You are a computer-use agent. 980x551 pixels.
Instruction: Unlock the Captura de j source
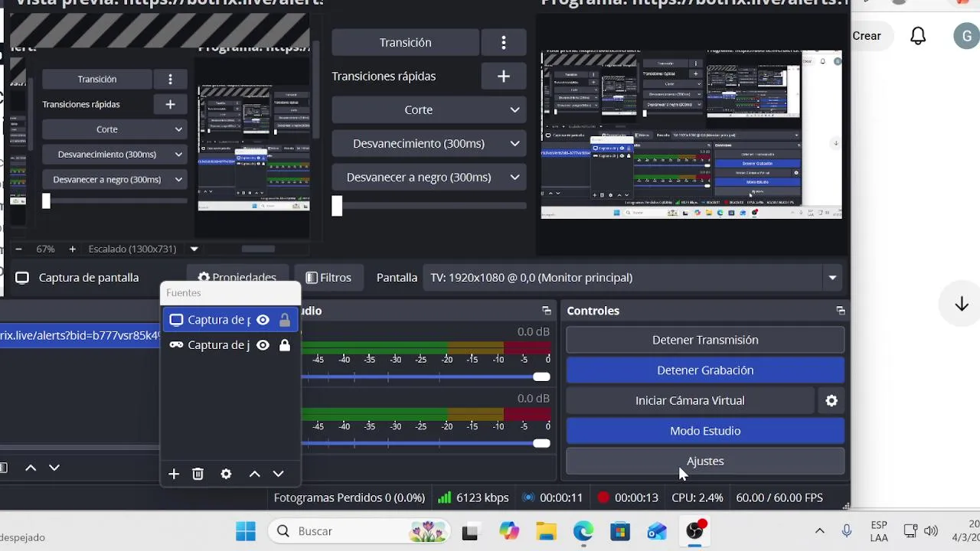click(x=285, y=345)
